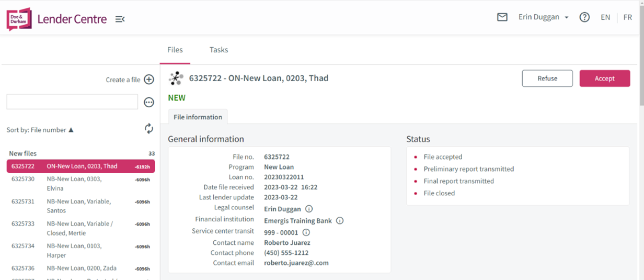Switch language to FR
Image resolution: width=644 pixels, height=280 pixels.
tap(627, 17)
